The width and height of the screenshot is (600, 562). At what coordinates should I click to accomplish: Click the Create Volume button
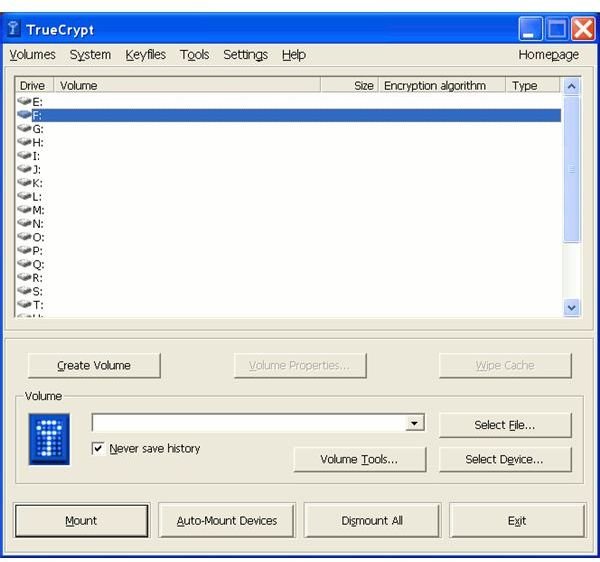tap(94, 365)
